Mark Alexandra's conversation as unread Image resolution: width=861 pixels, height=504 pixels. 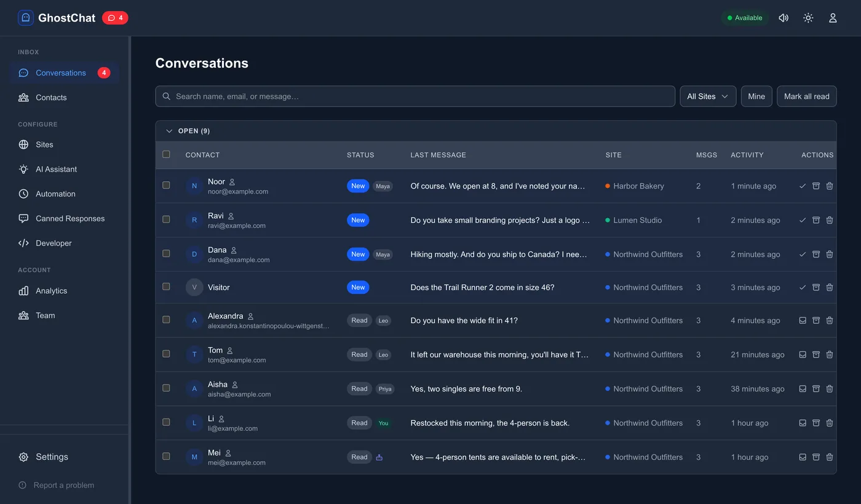(x=803, y=320)
